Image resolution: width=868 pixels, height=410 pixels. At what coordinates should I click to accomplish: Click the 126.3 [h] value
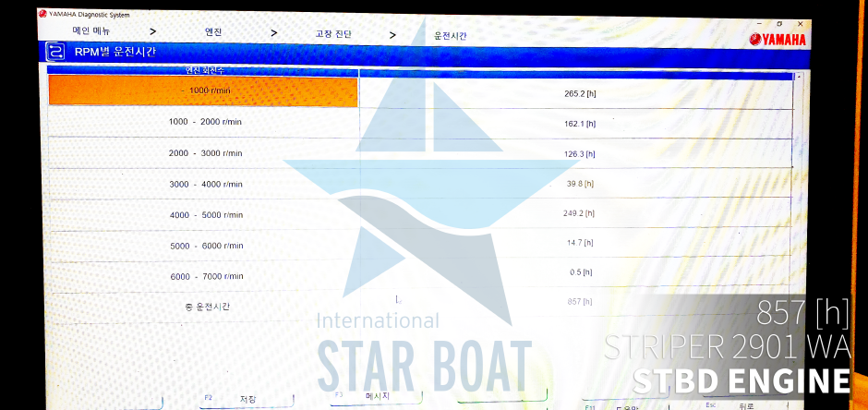tap(579, 154)
